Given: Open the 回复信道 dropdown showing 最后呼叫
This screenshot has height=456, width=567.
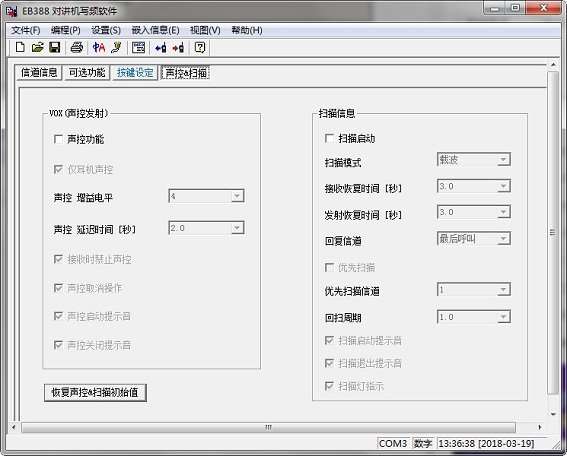Looking at the screenshot, I should point(474,239).
